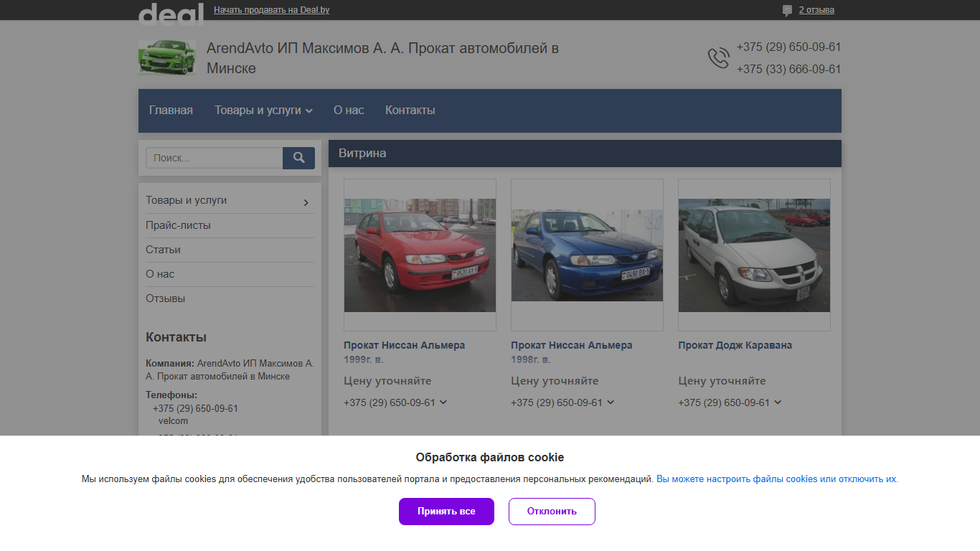Click the Отклонить cookie button
Screen dimensions: 980x551
click(552, 512)
